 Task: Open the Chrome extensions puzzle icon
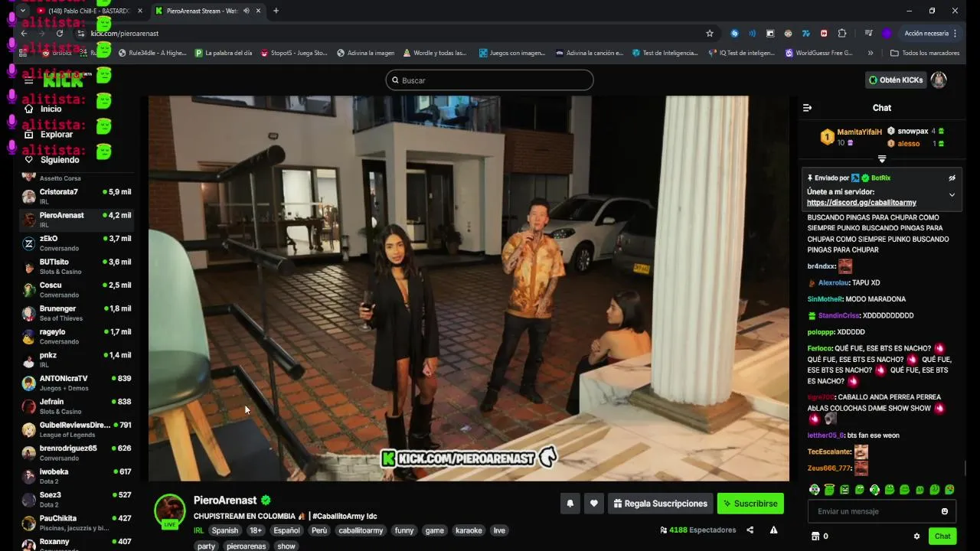(x=842, y=33)
